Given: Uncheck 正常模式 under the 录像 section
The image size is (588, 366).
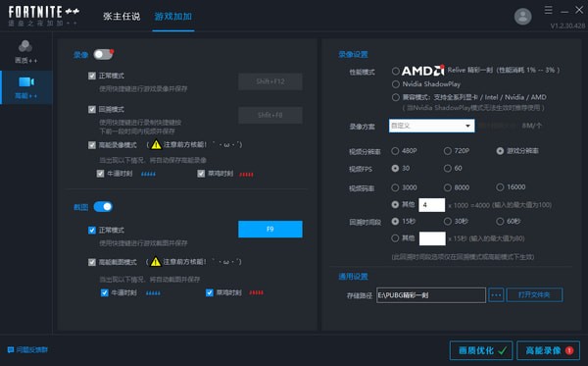Looking at the screenshot, I should [92, 76].
